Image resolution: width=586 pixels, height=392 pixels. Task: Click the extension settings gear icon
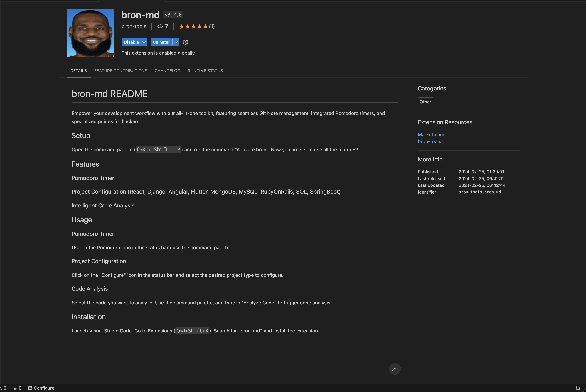(x=185, y=42)
